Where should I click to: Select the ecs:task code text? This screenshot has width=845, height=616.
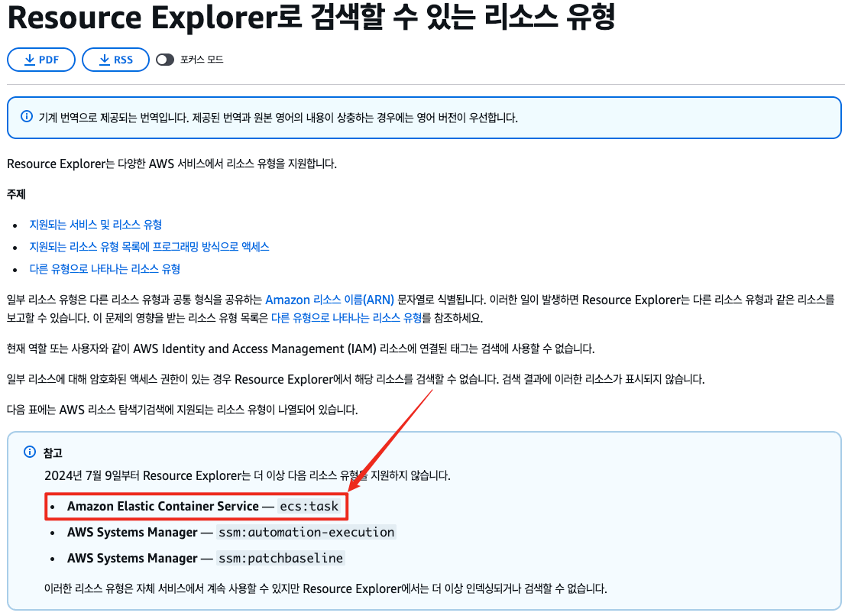[x=309, y=506]
